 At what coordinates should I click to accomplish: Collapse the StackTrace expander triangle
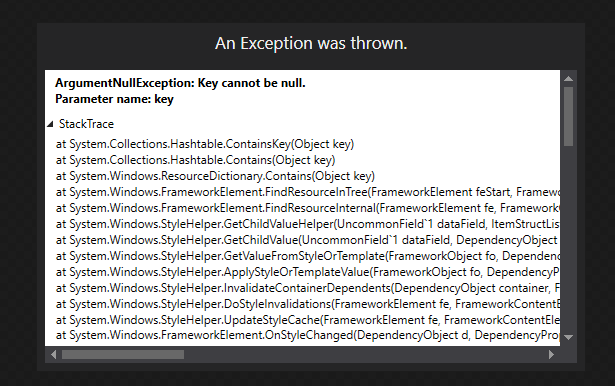tap(50, 124)
